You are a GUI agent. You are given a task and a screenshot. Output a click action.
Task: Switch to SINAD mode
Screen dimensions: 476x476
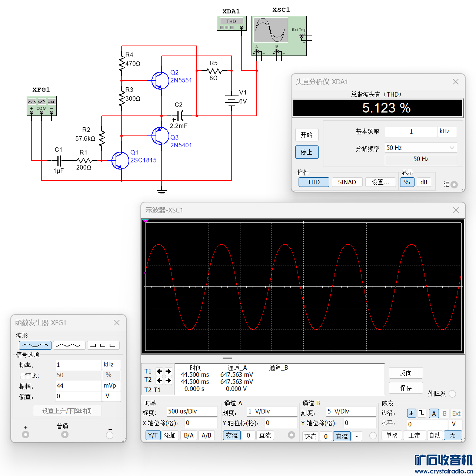(x=347, y=182)
